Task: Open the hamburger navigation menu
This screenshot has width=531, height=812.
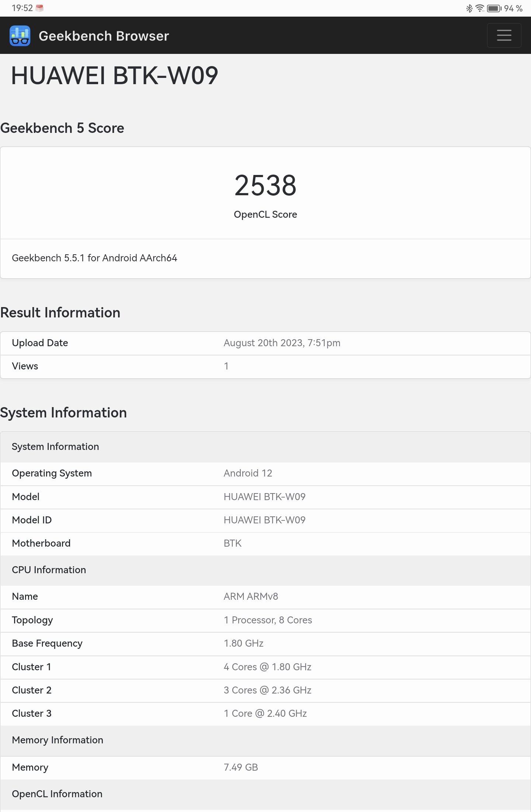Action: (504, 35)
